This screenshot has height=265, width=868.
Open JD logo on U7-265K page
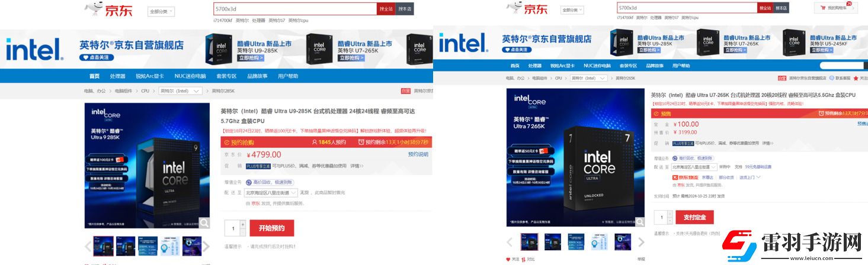527,8
